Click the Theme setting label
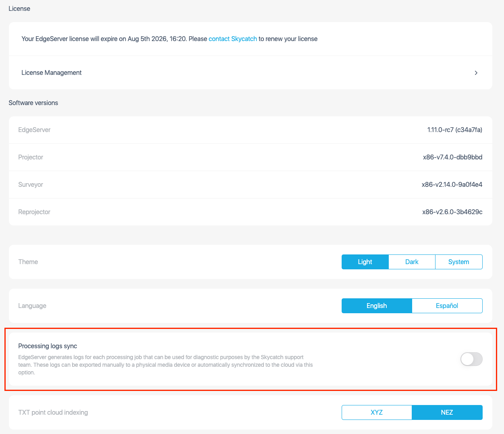504x434 pixels. click(x=28, y=262)
